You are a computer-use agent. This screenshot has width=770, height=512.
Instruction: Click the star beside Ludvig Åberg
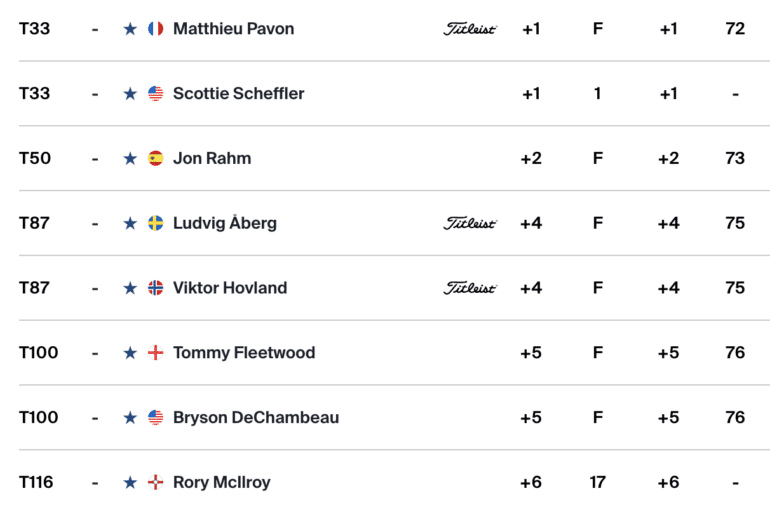tap(130, 223)
